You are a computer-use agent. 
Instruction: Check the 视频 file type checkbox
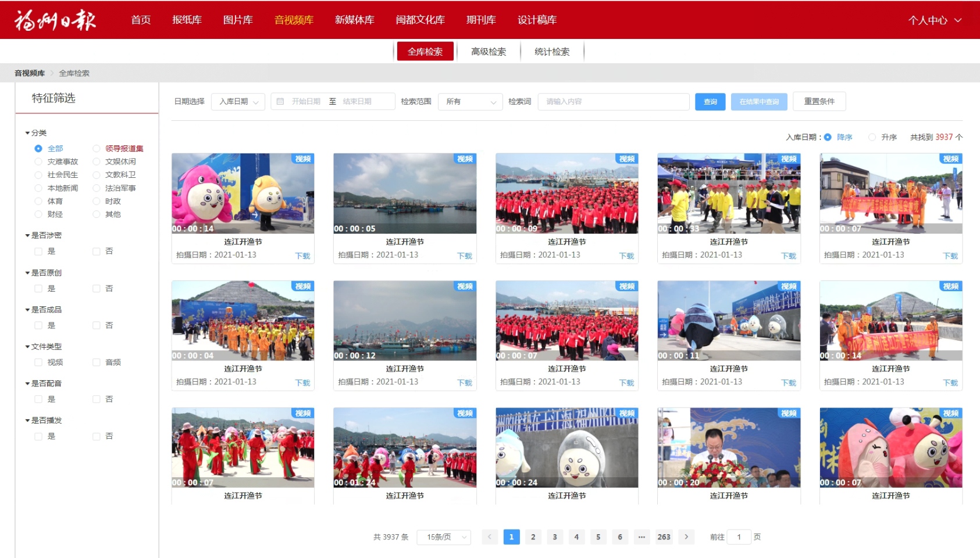click(38, 363)
